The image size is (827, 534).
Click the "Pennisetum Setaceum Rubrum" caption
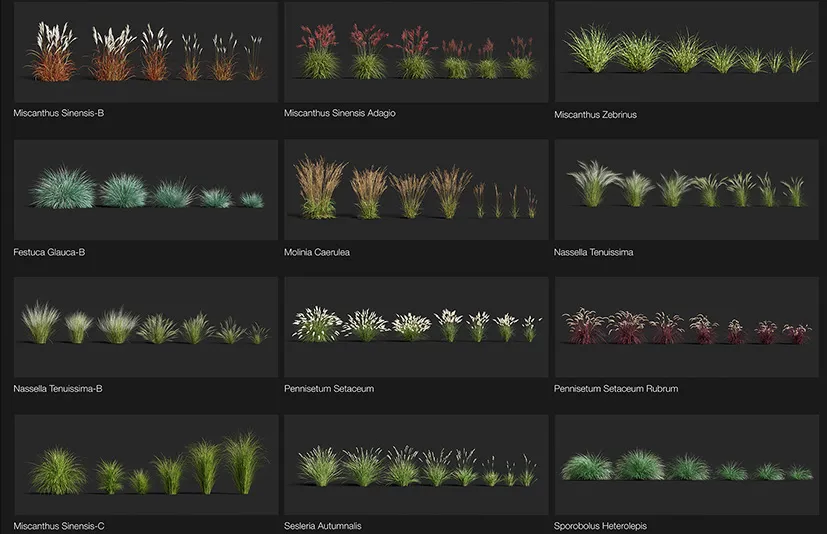(616, 388)
